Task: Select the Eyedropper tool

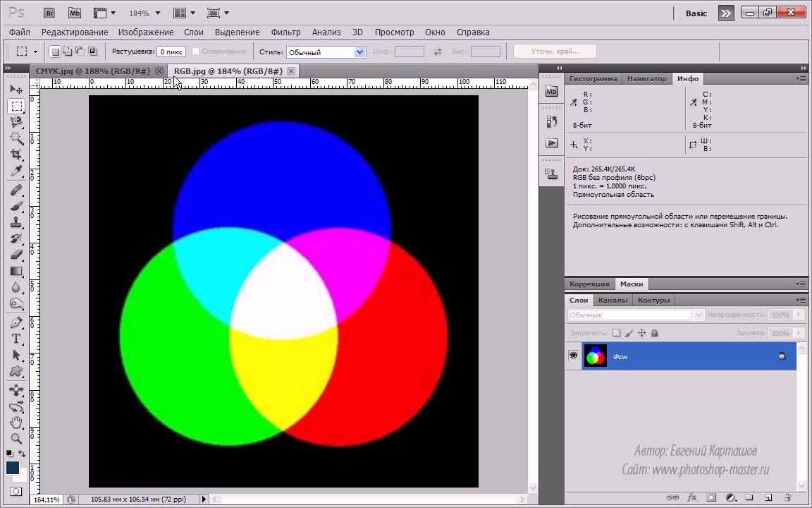Action: point(16,171)
